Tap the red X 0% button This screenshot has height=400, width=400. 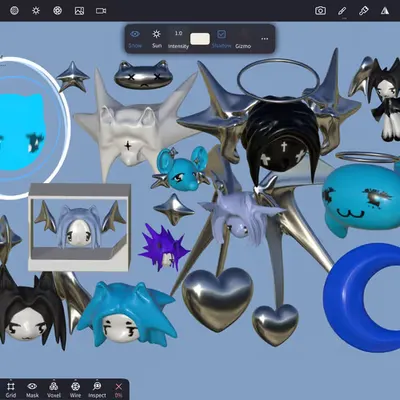coord(118,389)
